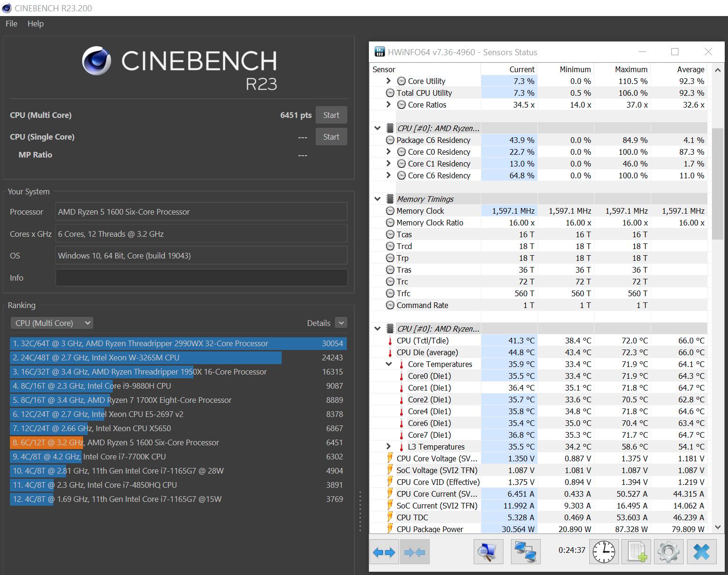
Task: Click the CPU Core Voltage lightning icon
Action: pyautogui.click(x=390, y=458)
